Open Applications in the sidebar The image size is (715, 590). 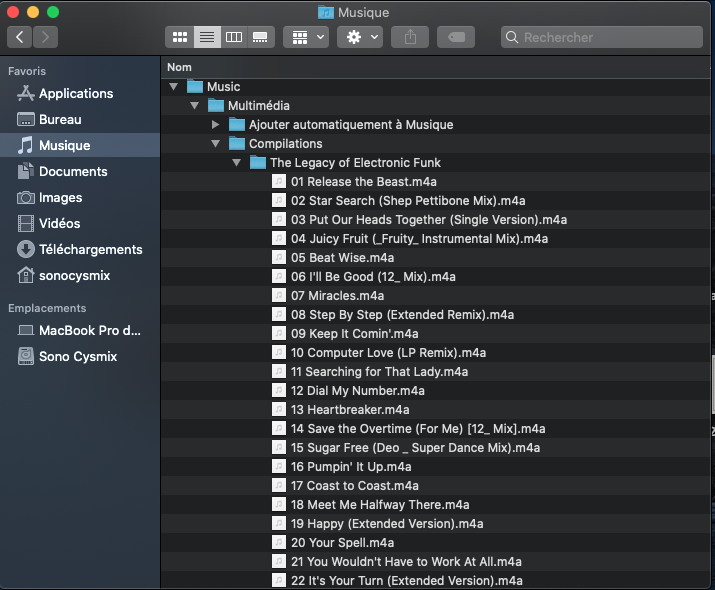(75, 93)
